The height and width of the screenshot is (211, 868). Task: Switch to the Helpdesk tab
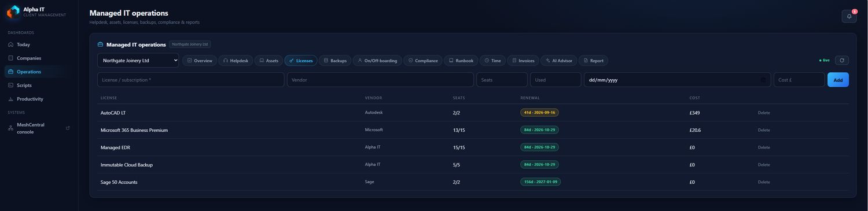coord(236,60)
